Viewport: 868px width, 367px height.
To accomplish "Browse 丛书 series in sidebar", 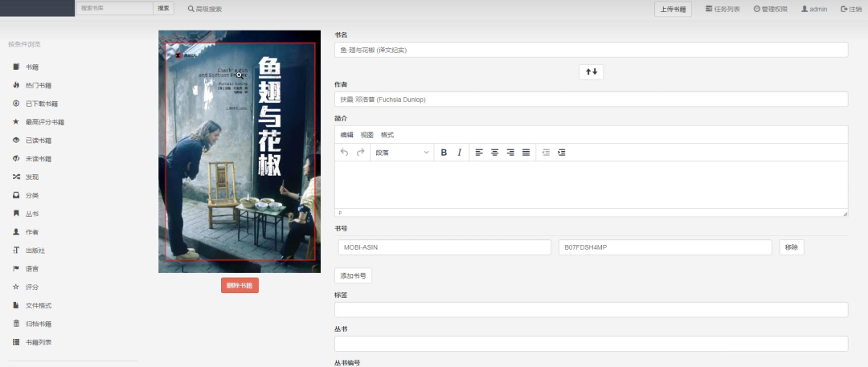I will tap(26, 214).
